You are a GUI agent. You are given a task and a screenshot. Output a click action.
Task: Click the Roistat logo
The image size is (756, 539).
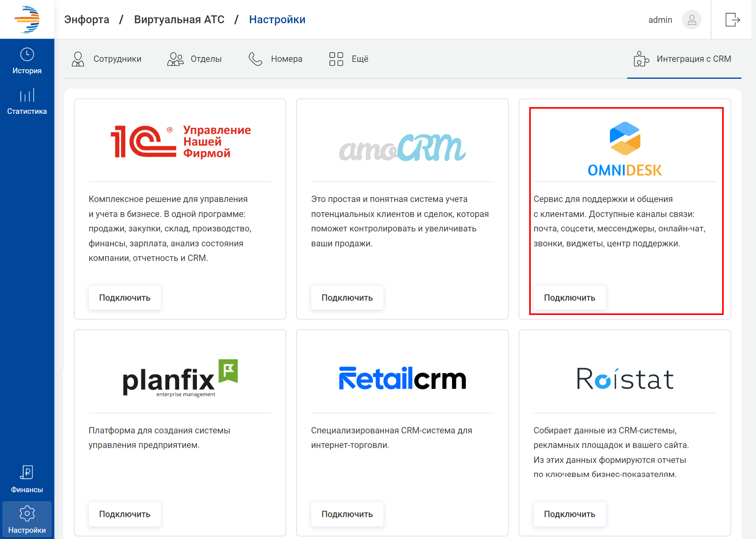point(625,378)
